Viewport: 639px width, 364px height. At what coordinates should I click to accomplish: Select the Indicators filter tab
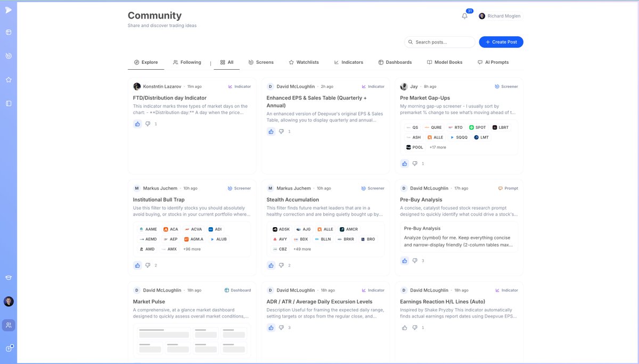(x=348, y=62)
